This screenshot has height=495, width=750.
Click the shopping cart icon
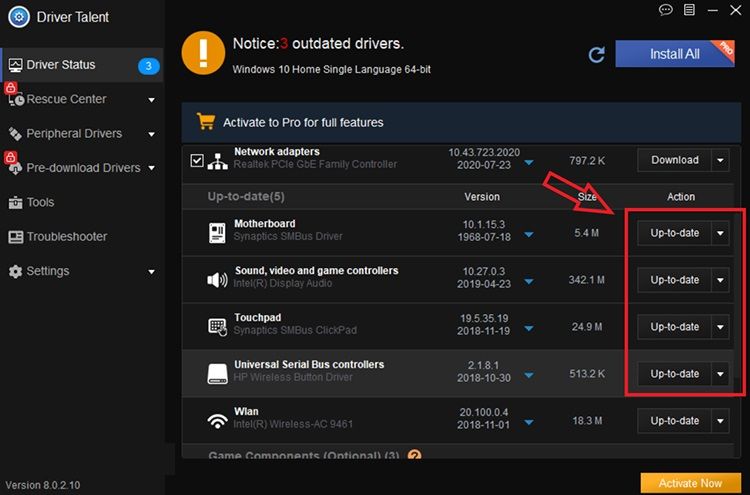click(x=206, y=121)
